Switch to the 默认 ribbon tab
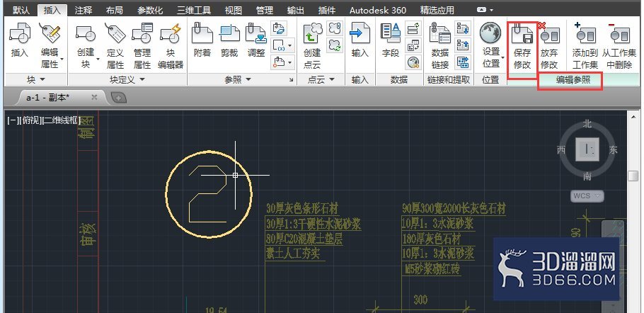 [x=21, y=10]
